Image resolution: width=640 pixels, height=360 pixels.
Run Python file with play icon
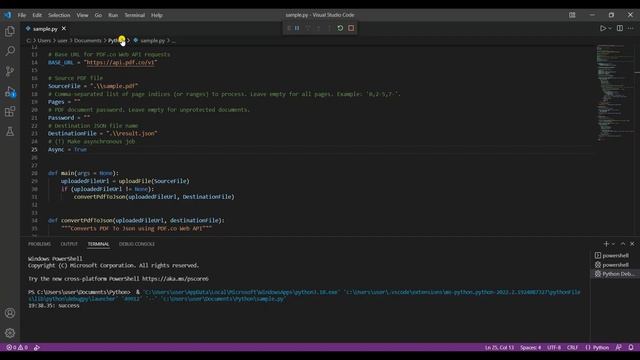pyautogui.click(x=603, y=28)
